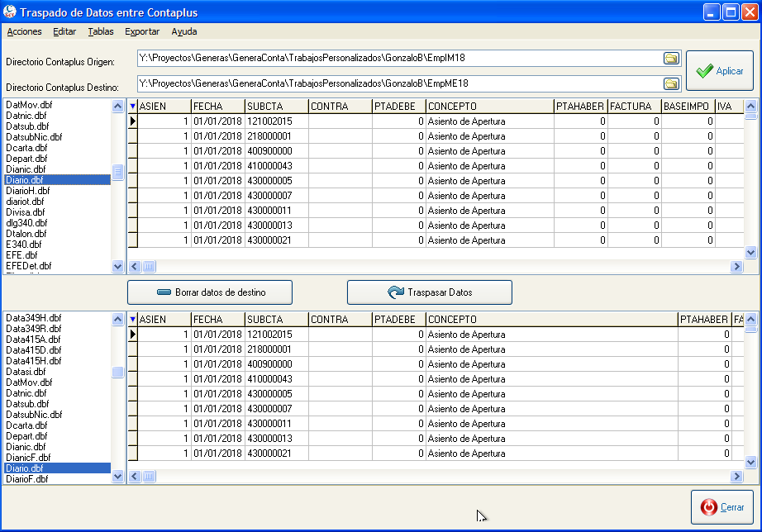The width and height of the screenshot is (762, 532).
Task: Click row indicator of lower grid row 121002015
Action: coord(133,335)
